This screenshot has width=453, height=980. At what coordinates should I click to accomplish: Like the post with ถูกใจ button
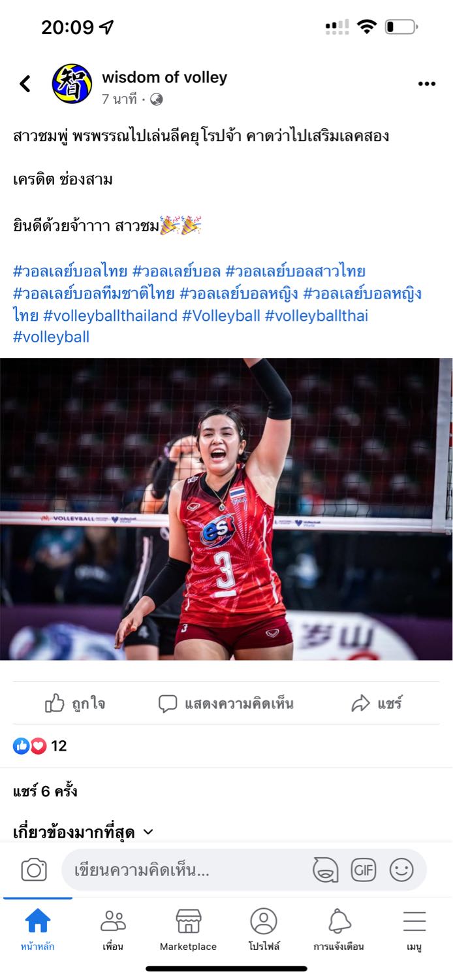point(75,704)
